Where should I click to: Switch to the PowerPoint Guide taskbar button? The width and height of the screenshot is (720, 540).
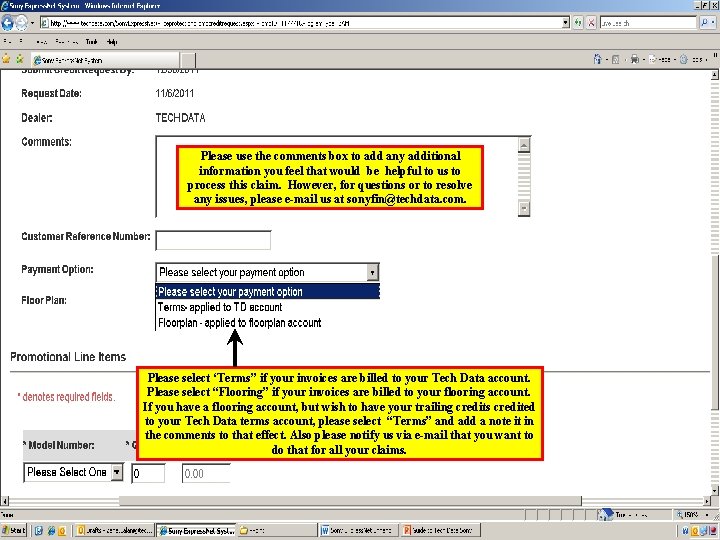441,530
